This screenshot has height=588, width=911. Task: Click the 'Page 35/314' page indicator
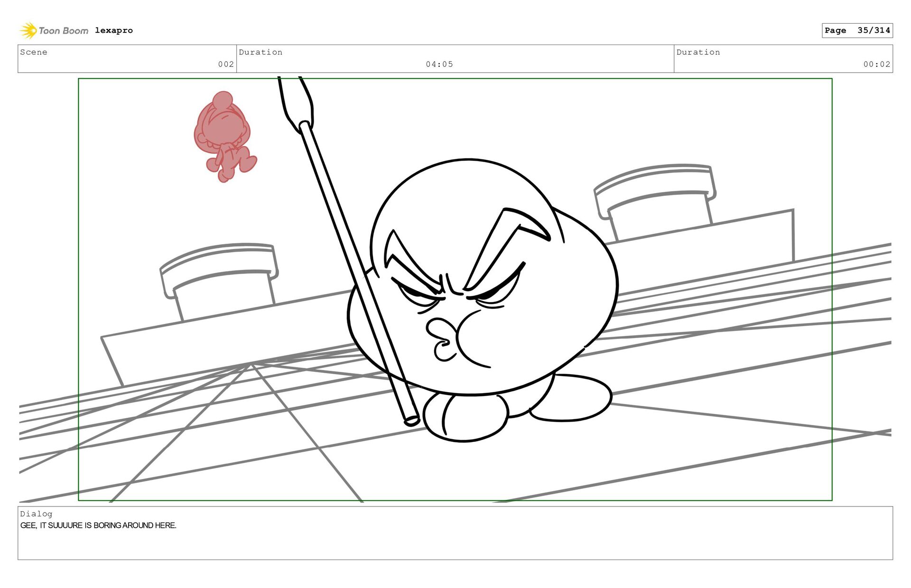tap(857, 30)
